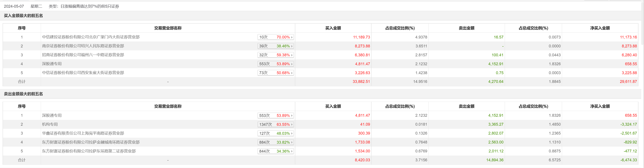This screenshot has height=168, width=644.
Task: Open 华鑫证券上海宛平南路 branch link
Action: click(83, 133)
